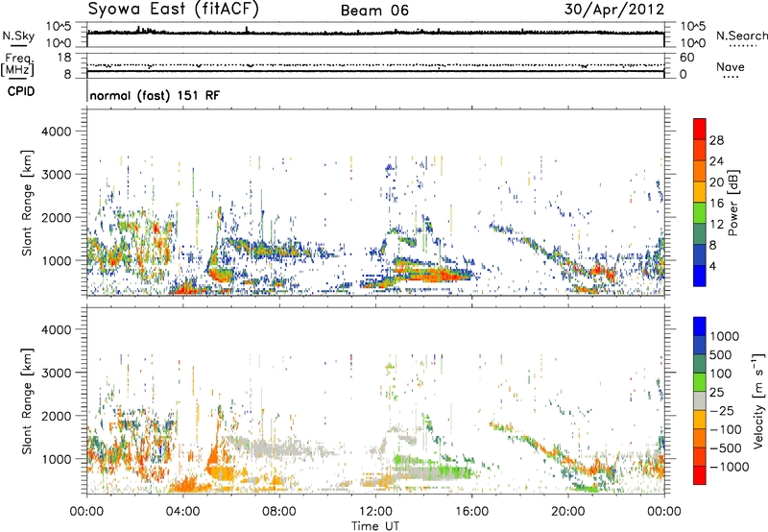Select the 'N.Sky' legend label
Viewport: 768px width, 532px height.
pos(18,36)
